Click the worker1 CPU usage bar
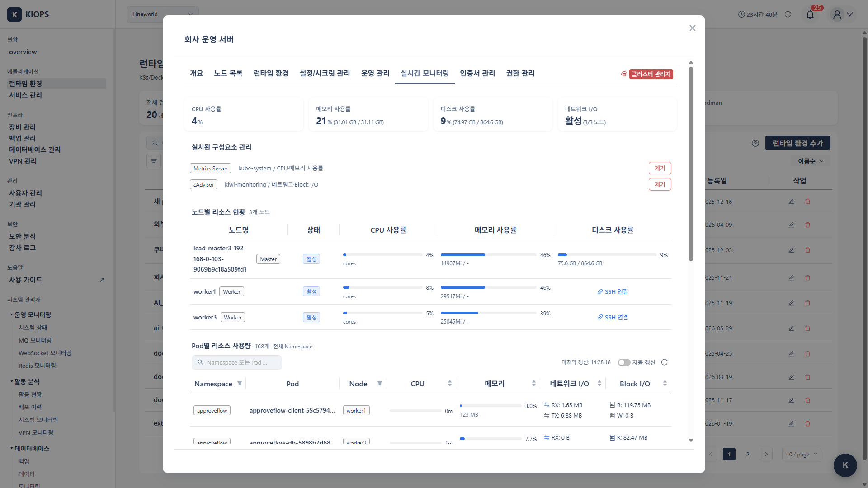The image size is (868, 488). coord(382,287)
